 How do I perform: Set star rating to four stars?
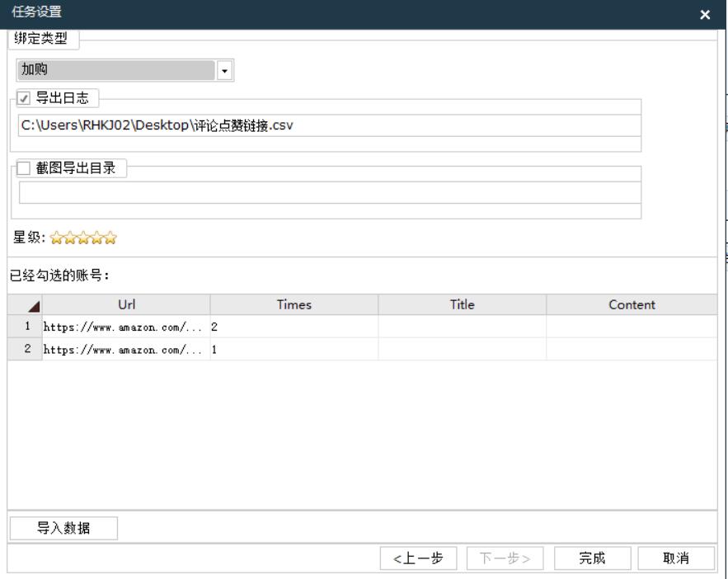96,238
